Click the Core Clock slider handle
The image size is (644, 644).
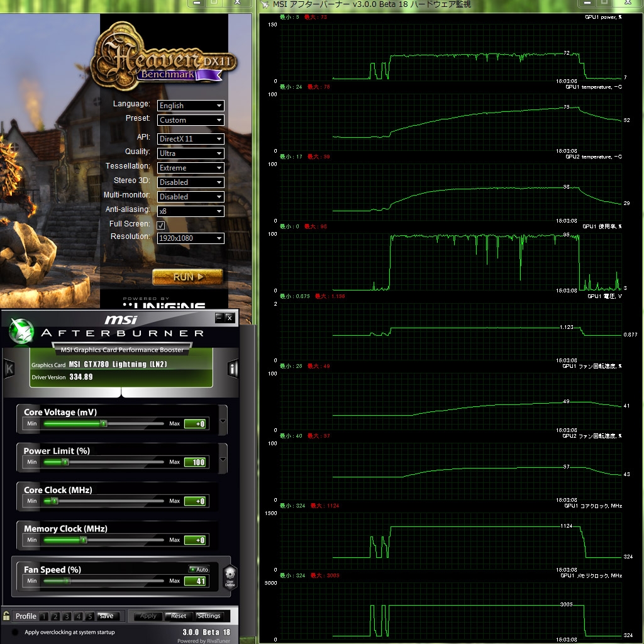coord(55,501)
